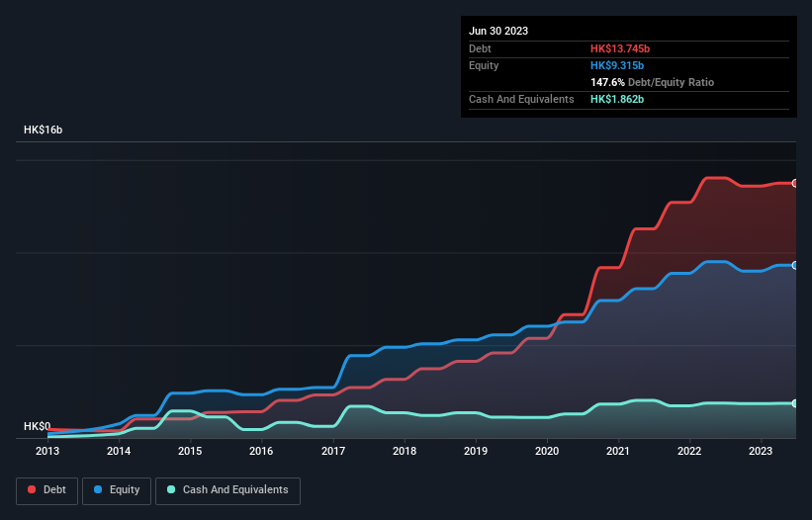Click the 2022 x-axis label
Image resolution: width=812 pixels, height=520 pixels.
pyautogui.click(x=689, y=451)
